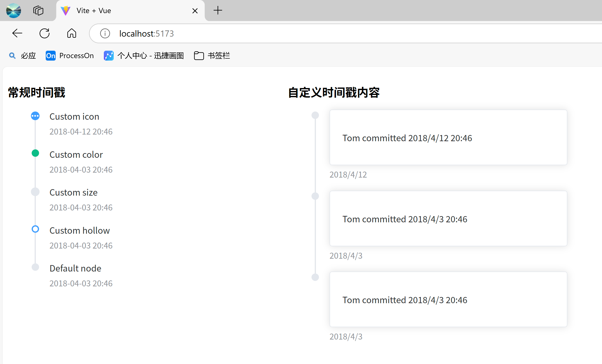Open the ProcessOn bookmark
The height and width of the screenshot is (364, 602).
click(x=70, y=56)
